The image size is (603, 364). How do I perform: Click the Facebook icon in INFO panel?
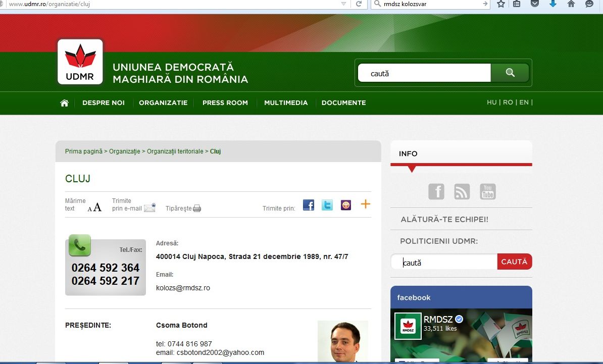pos(436,191)
